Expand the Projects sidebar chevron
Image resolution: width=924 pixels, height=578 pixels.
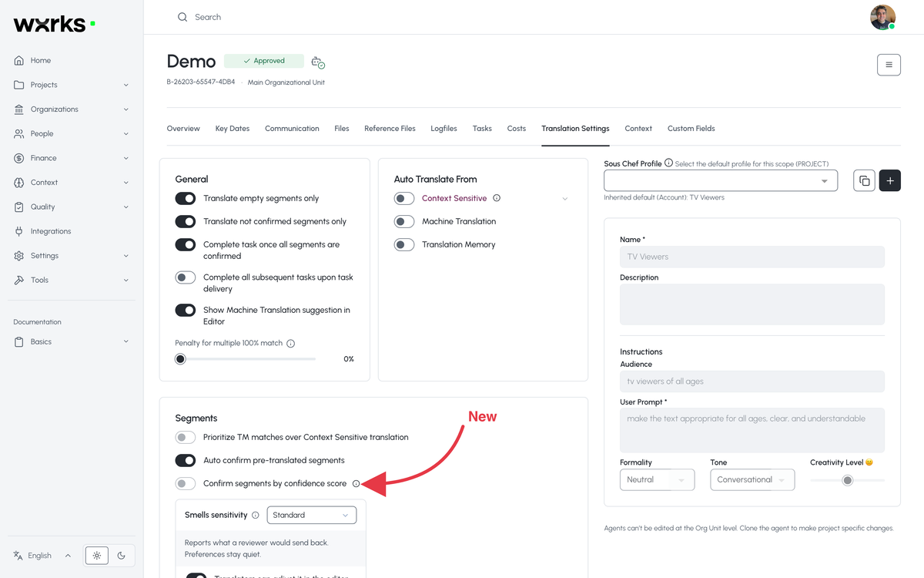[x=126, y=85]
